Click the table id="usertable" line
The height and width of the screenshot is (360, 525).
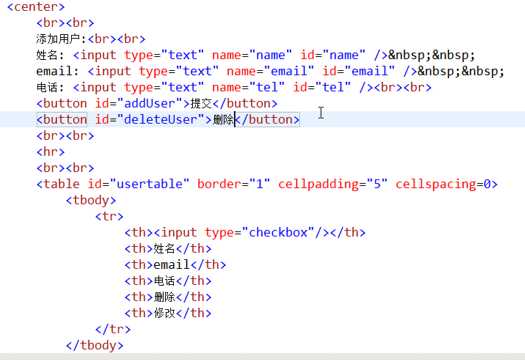click(267, 184)
